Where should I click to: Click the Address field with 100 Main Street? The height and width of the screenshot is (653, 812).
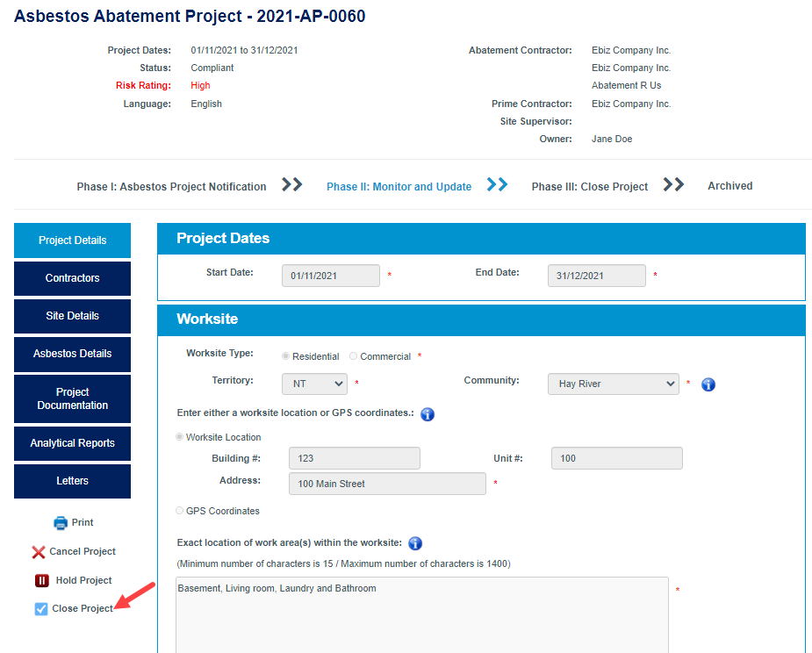[387, 484]
